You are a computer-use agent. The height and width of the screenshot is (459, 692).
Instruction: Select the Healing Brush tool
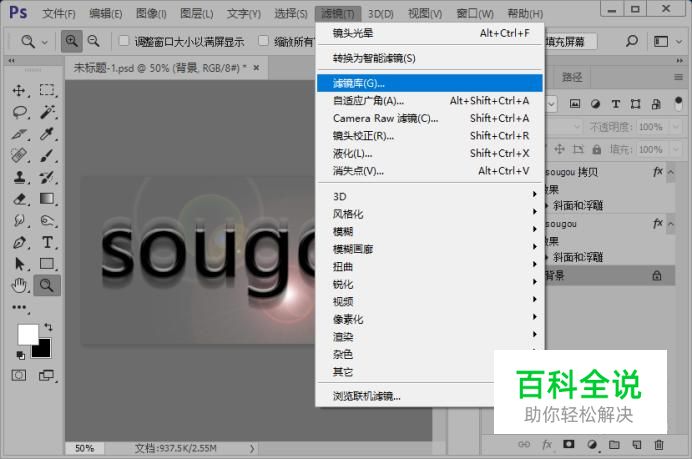pos(19,155)
